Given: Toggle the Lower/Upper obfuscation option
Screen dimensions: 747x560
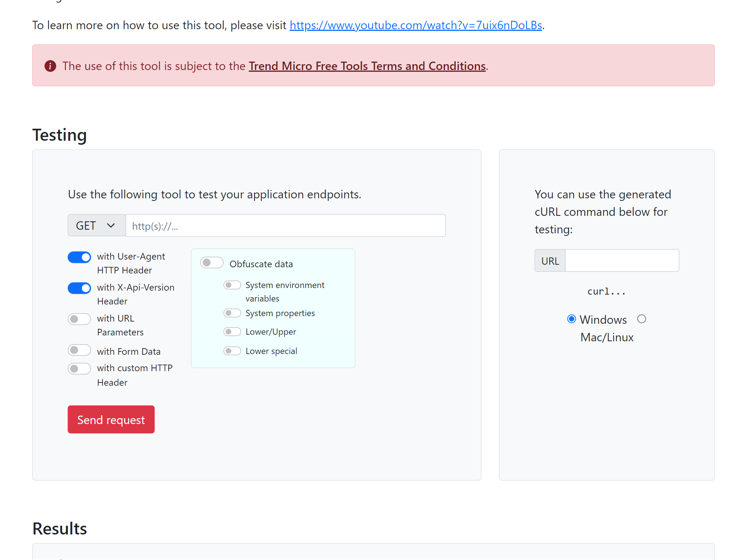Looking at the screenshot, I should (x=232, y=332).
